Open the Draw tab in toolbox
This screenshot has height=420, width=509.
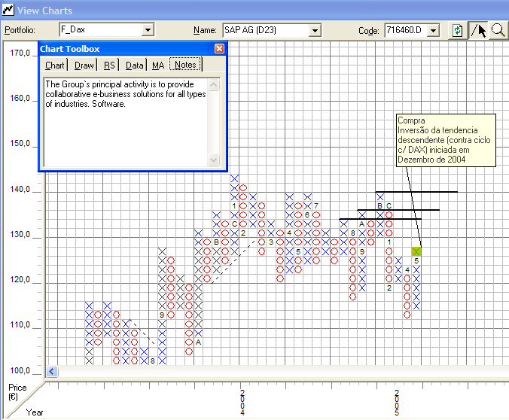click(84, 65)
